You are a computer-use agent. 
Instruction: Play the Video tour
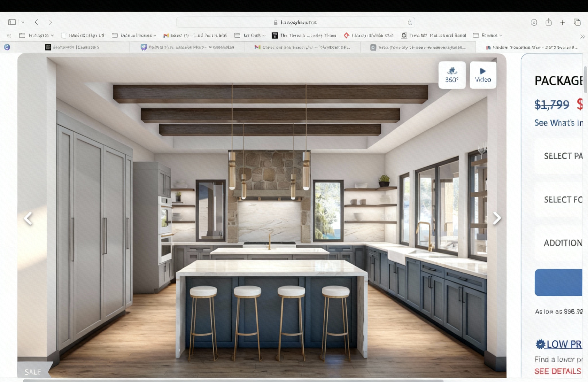(x=483, y=75)
